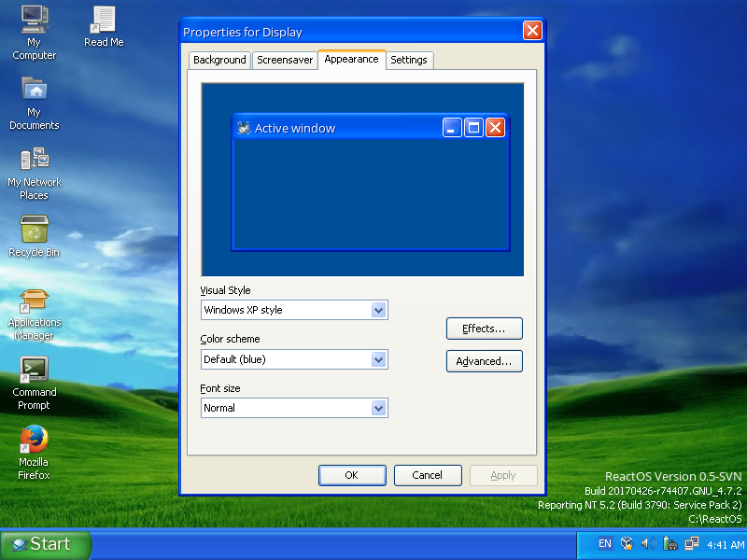Click the VirtualBox cube tray icon
The image size is (747, 560).
[x=627, y=543]
